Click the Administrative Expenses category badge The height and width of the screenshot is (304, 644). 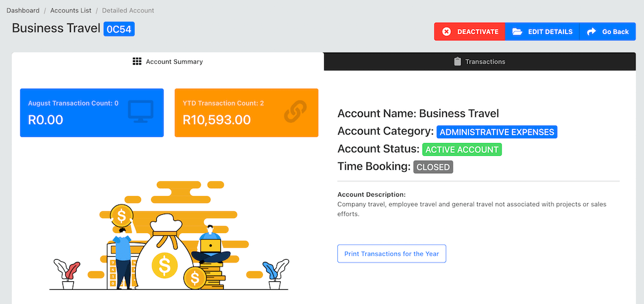(x=497, y=132)
